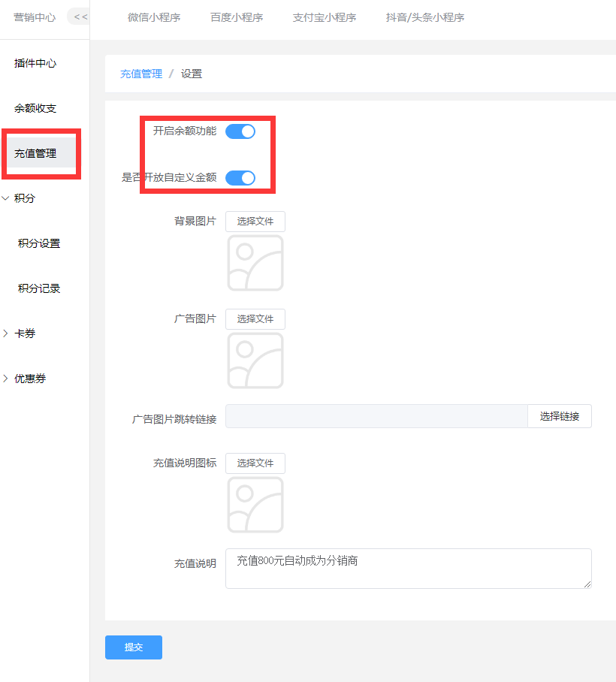Image resolution: width=616 pixels, height=682 pixels.
Task: Choose file for 广告图片
Action: tap(255, 318)
